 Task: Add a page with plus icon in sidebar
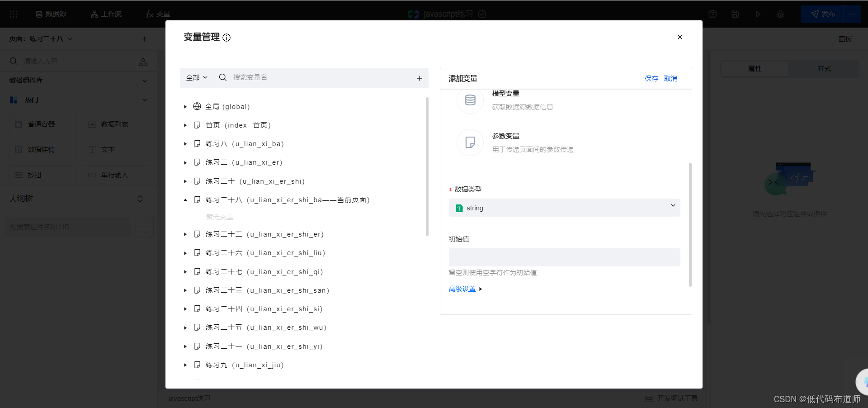pyautogui.click(x=144, y=39)
